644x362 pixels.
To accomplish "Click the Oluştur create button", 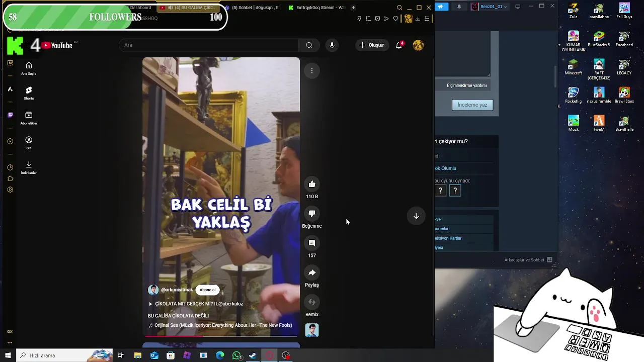I will (x=372, y=45).
